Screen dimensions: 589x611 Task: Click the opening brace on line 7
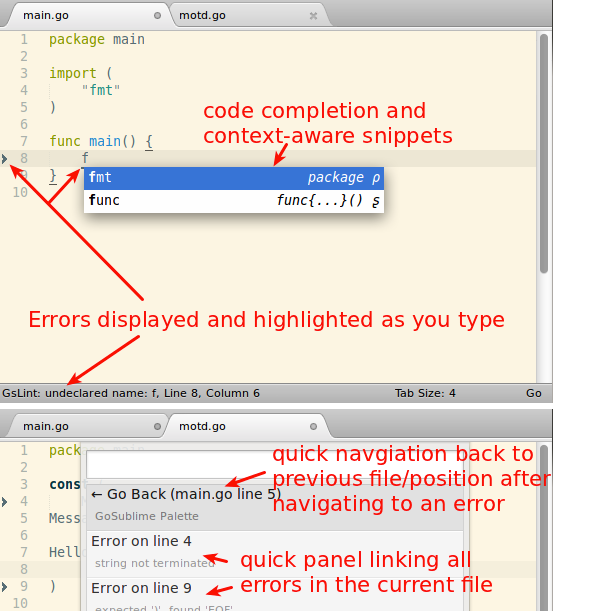point(149,142)
